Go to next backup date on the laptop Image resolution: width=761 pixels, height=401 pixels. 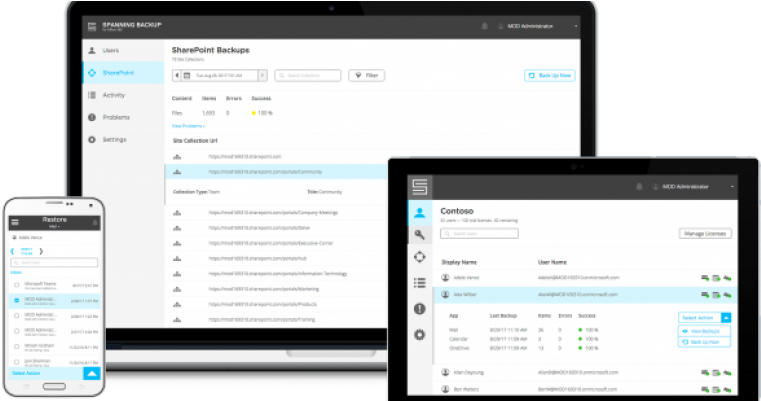pyautogui.click(x=263, y=76)
